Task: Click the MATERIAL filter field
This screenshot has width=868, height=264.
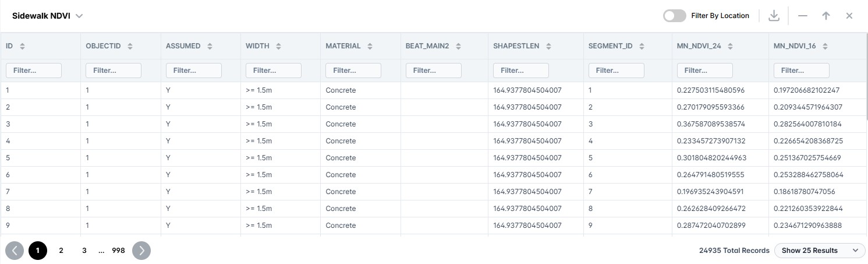Action: pos(353,71)
